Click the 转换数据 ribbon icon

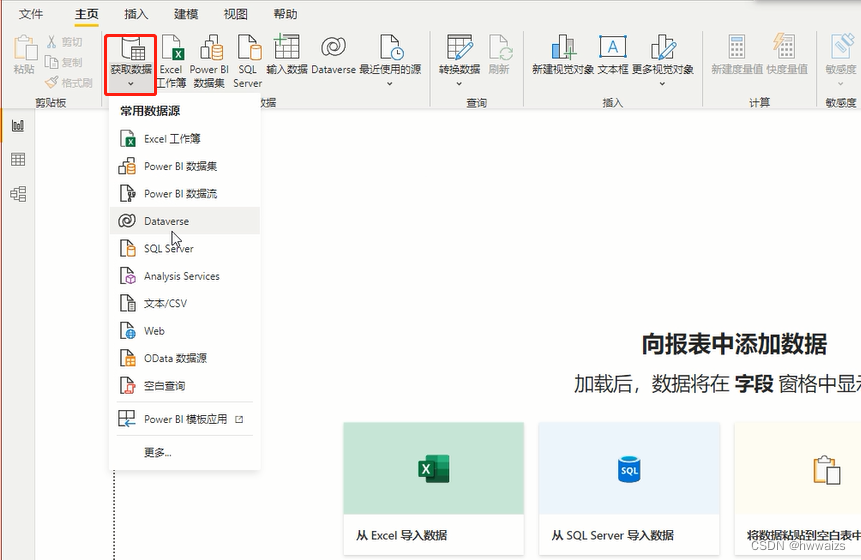pos(459,47)
